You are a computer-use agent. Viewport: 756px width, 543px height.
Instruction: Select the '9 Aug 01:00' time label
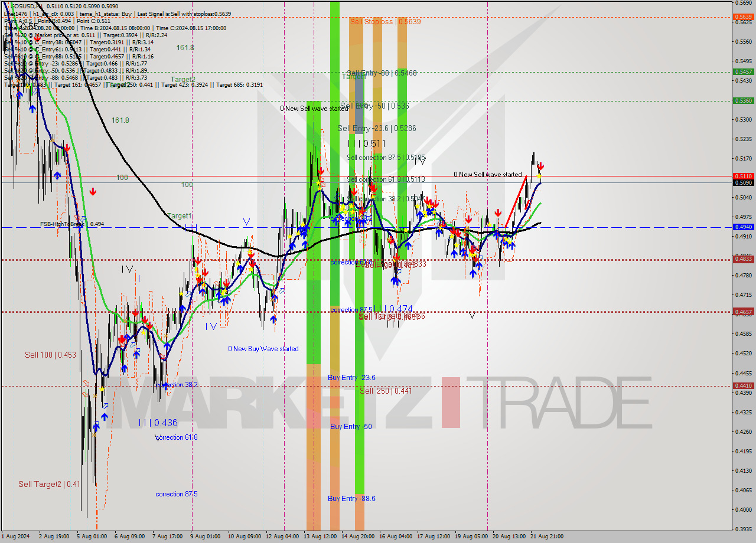click(x=206, y=537)
